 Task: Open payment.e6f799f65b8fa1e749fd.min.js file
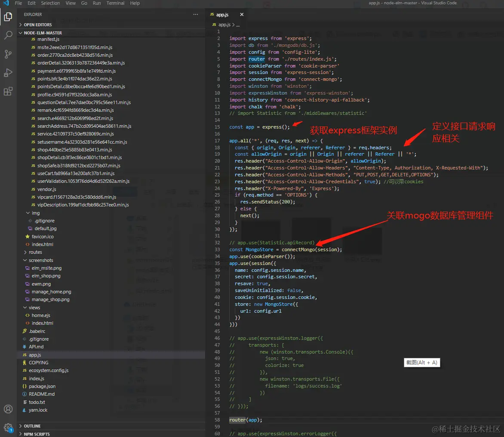77,71
